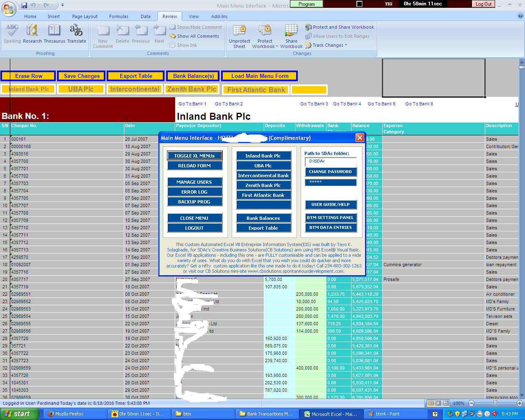Click the Log Out button at top

(x=484, y=4)
